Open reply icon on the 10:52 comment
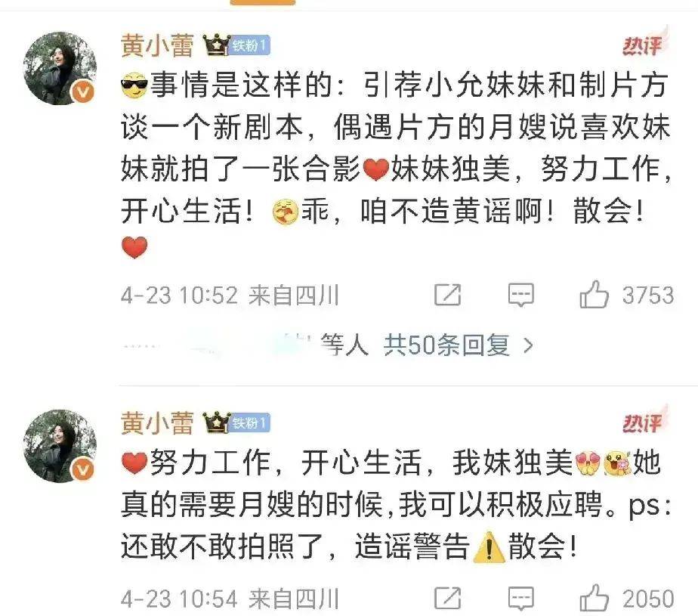The image size is (698, 616). click(520, 295)
